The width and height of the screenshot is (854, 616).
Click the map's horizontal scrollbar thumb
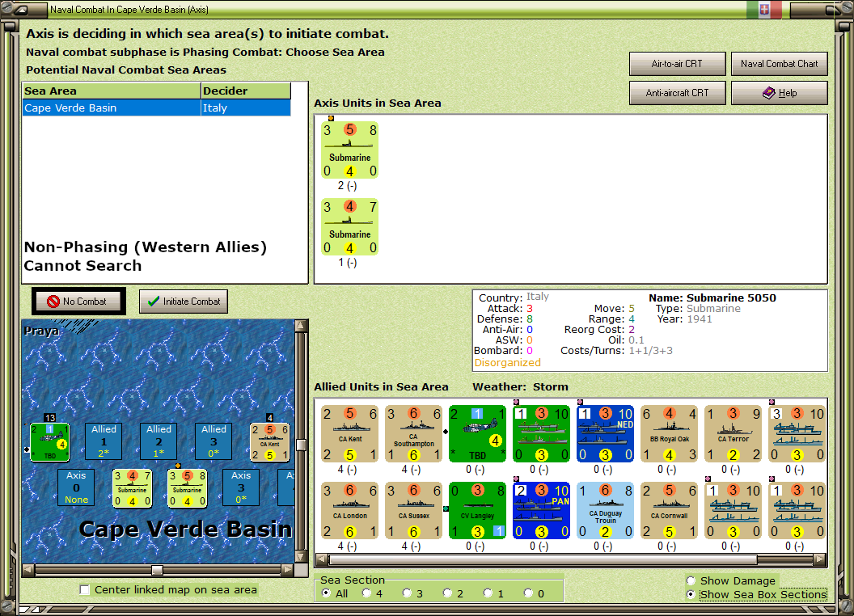pos(157,570)
